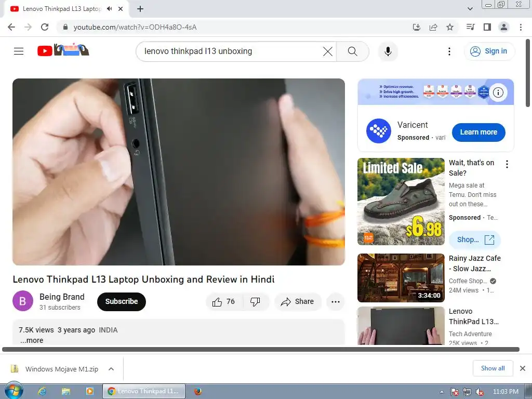Open tab search dropdown chevron
532x399 pixels.
[470, 9]
